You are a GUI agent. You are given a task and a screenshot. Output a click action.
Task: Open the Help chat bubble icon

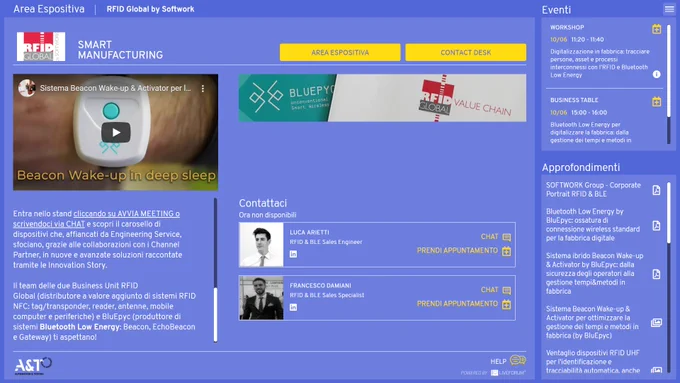tap(518, 360)
